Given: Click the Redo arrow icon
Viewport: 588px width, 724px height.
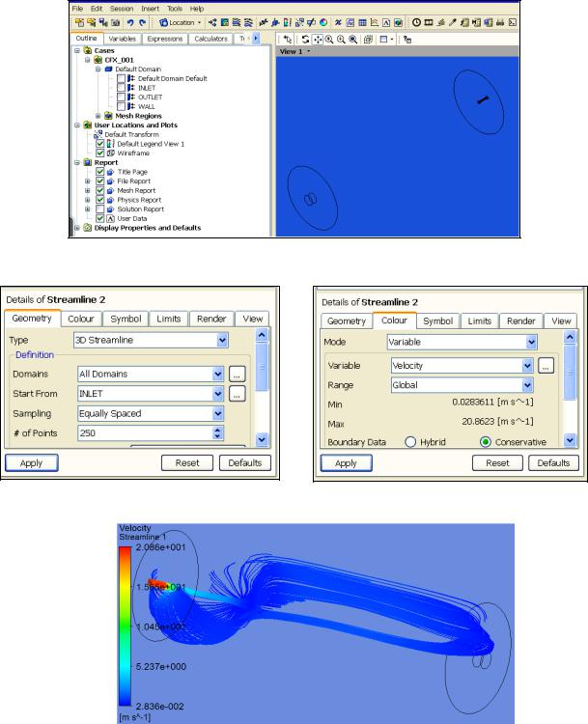Looking at the screenshot, I should point(142,22).
